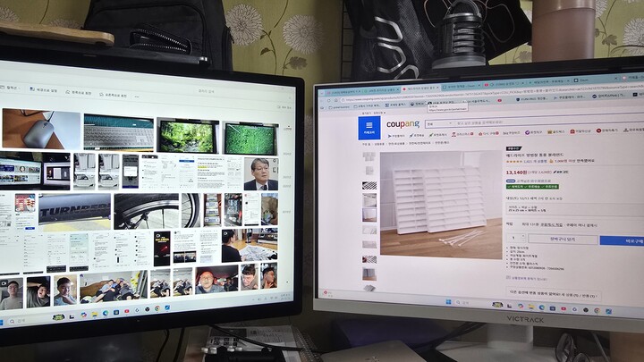Open Chrome icon in right monitor taskbar
This screenshot has width=644, height=362.
[x=597, y=311]
